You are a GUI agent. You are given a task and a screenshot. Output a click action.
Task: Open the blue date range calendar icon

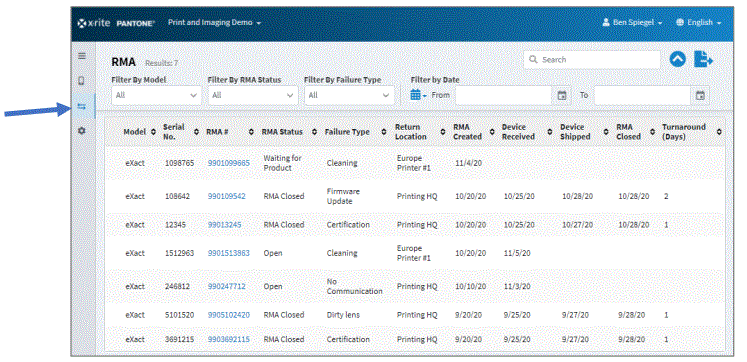point(418,95)
